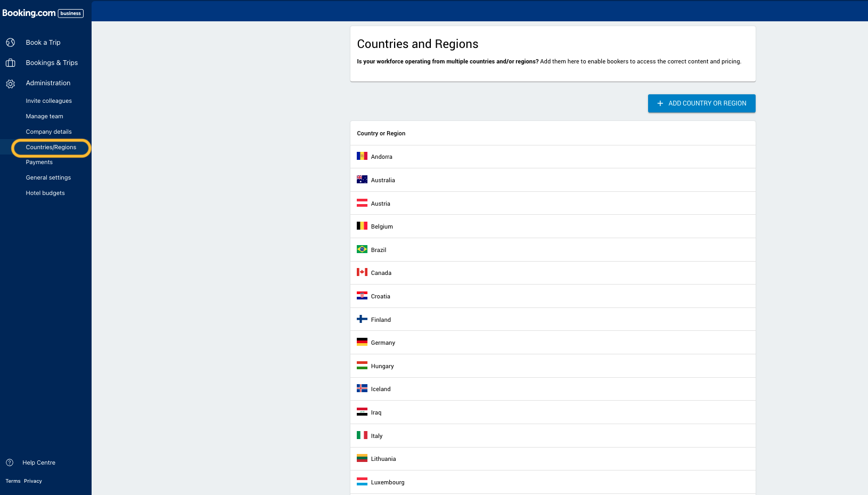Navigate to General settings
The height and width of the screenshot is (495, 868).
[x=48, y=177]
